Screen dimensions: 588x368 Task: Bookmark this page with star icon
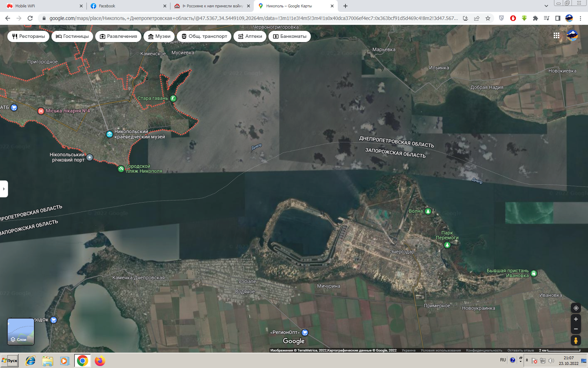pyautogui.click(x=488, y=18)
